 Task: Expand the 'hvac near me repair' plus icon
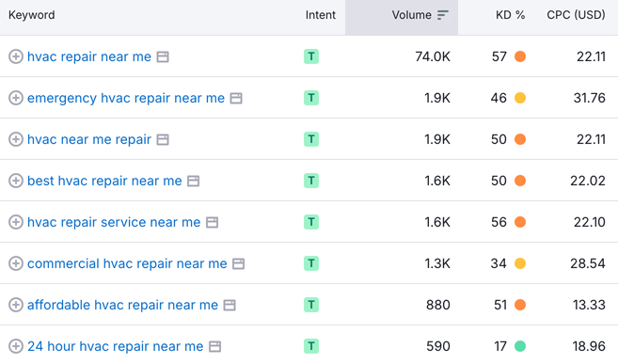pyautogui.click(x=16, y=139)
